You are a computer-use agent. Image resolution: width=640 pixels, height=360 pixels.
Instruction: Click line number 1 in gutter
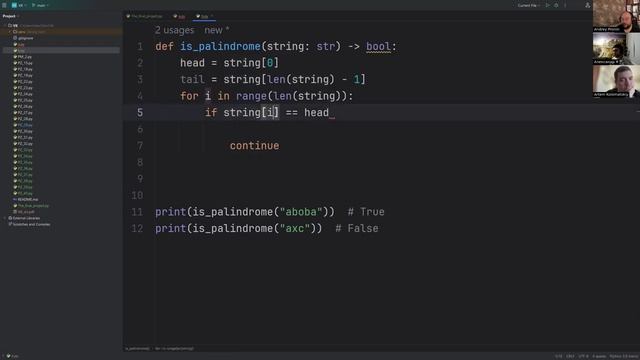[140, 47]
